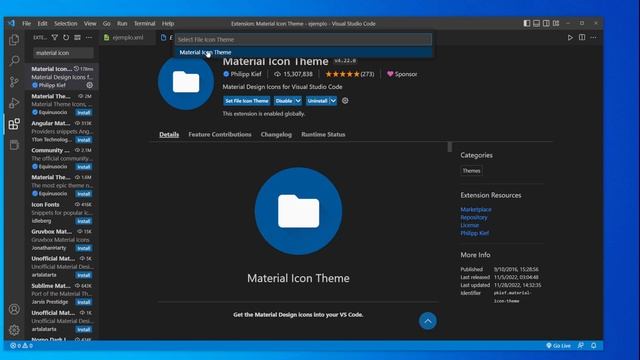
Task: Click the Set File Icon Theme button
Action: (x=247, y=100)
